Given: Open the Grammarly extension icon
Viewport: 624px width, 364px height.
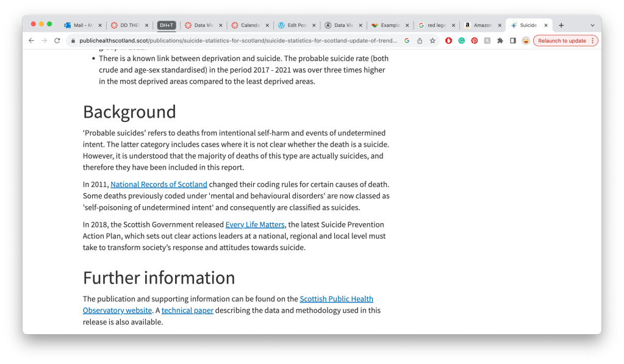Looking at the screenshot, I should (x=461, y=41).
